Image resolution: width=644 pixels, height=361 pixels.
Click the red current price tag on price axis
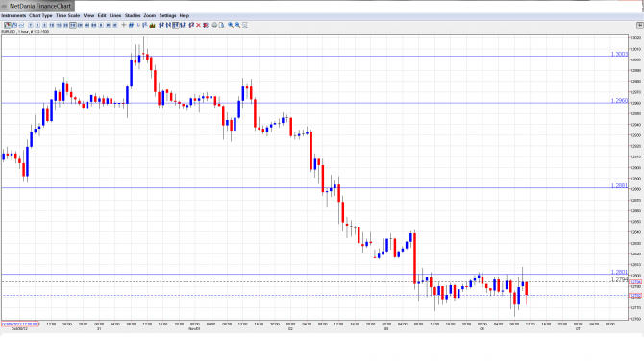(x=635, y=282)
